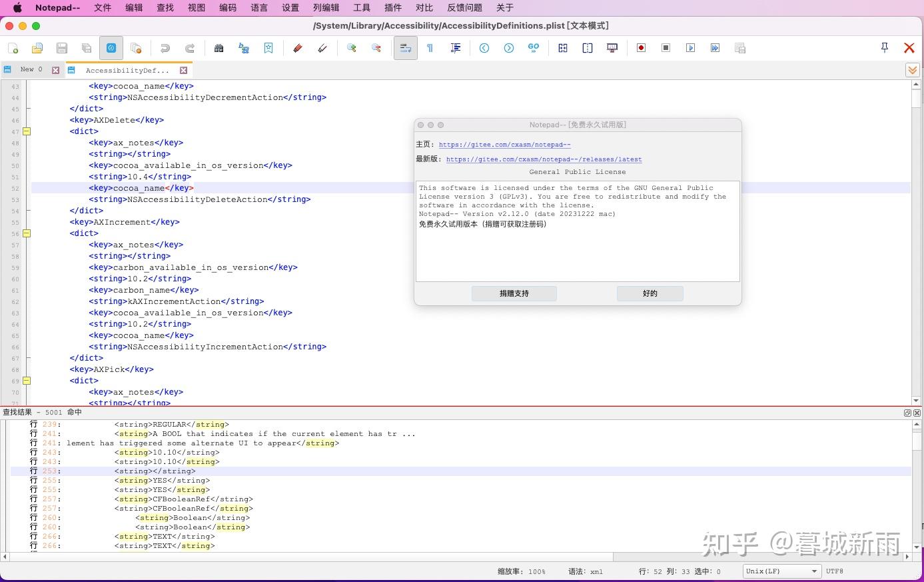
Task: Click the double-chevron expander near the tab bar
Action: coord(912,69)
